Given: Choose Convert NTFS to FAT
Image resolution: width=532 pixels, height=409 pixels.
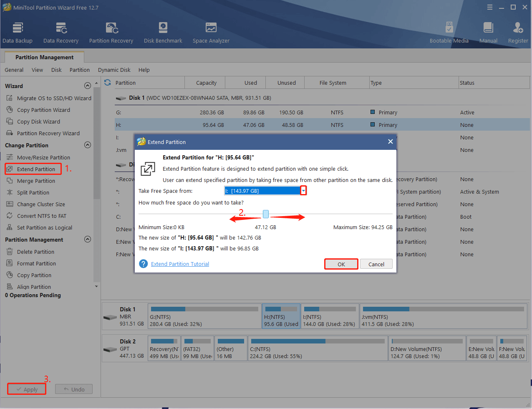Looking at the screenshot, I should pos(36,216).
